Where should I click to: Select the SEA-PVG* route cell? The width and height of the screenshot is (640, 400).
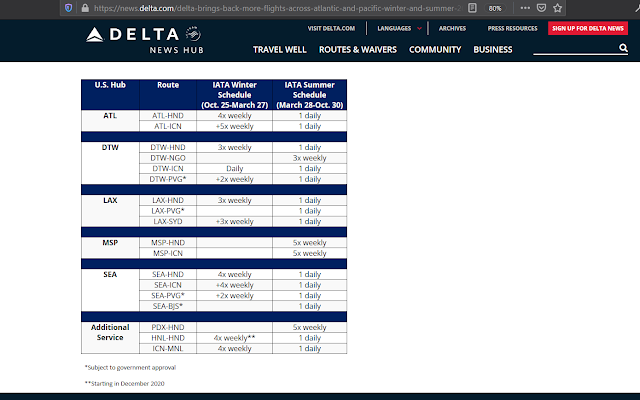pos(168,296)
